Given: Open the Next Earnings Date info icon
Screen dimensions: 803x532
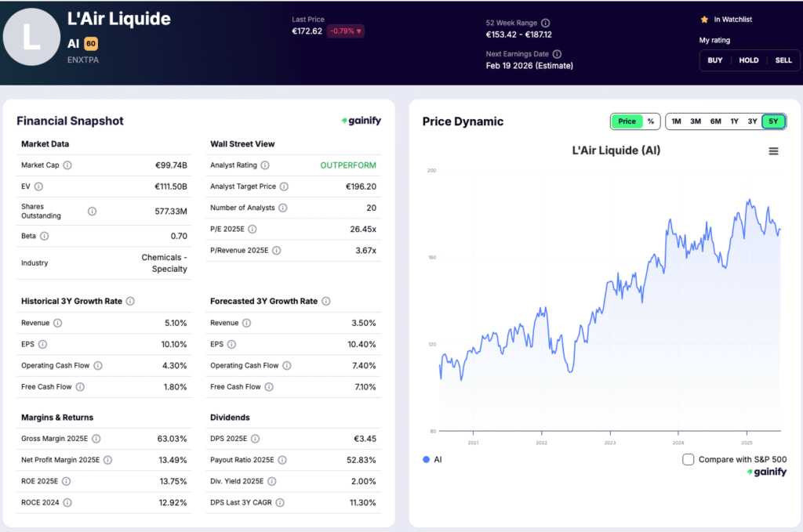Looking at the screenshot, I should coord(557,54).
